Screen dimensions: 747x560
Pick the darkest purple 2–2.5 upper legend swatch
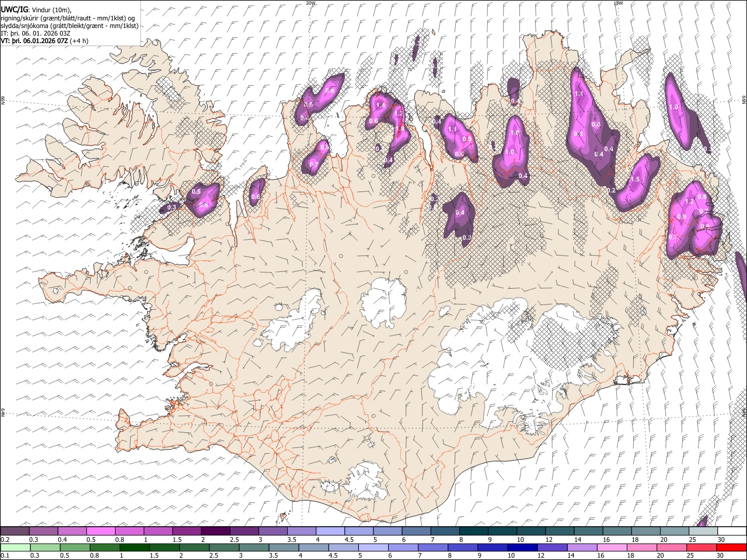[x=215, y=531]
